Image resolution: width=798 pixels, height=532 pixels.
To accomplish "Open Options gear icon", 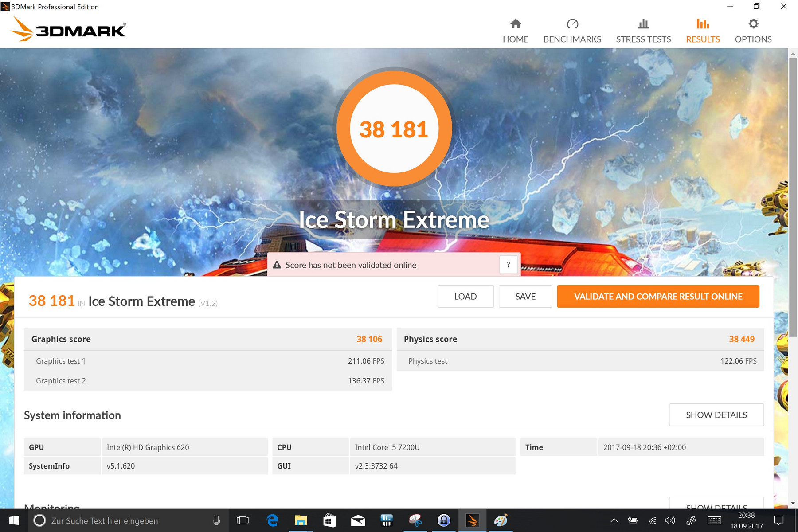I will coord(753,24).
